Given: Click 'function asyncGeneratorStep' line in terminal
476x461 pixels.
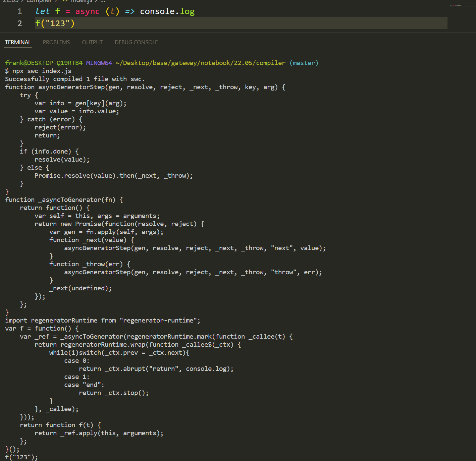Looking at the screenshot, I should coord(145,87).
